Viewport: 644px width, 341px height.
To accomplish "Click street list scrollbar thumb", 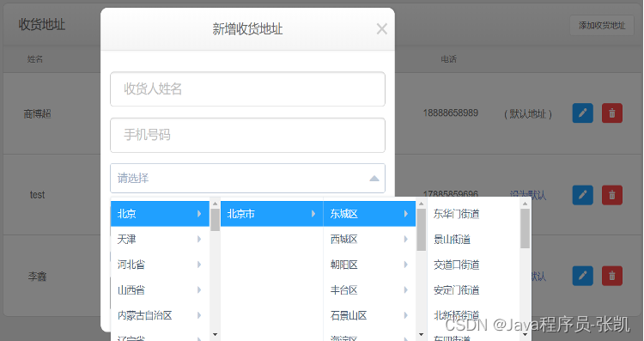I will (x=525, y=228).
